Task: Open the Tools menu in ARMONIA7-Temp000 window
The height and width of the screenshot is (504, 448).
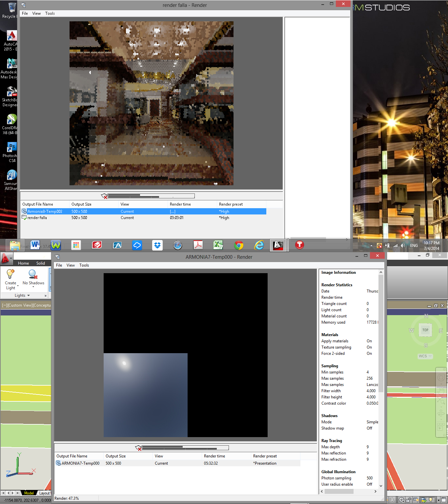Action: pos(84,265)
